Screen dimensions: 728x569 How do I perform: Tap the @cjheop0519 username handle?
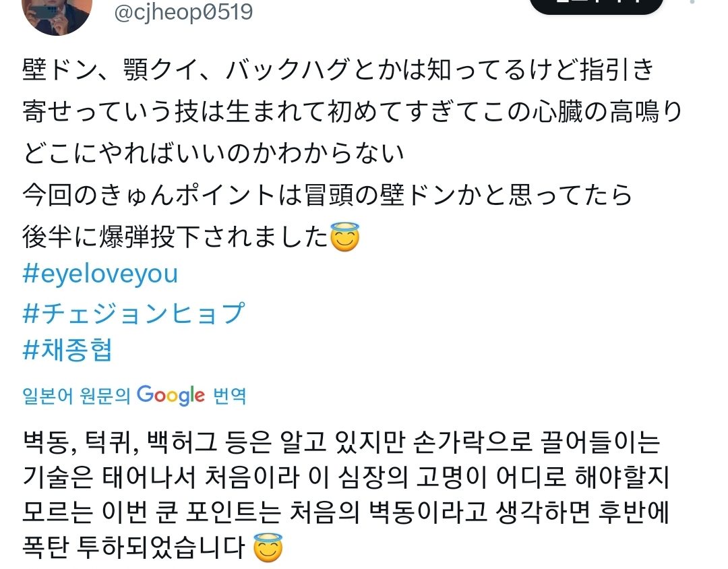(x=183, y=12)
